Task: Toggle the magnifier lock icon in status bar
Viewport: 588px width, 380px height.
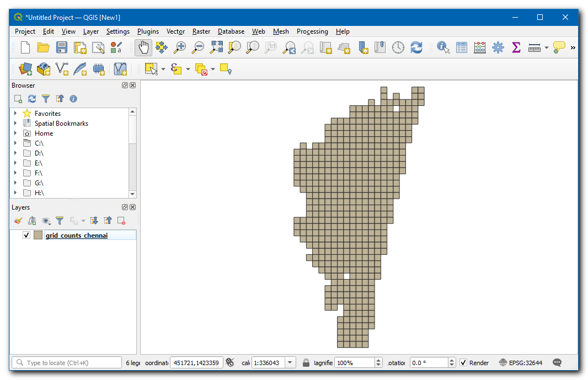Action: 306,363
